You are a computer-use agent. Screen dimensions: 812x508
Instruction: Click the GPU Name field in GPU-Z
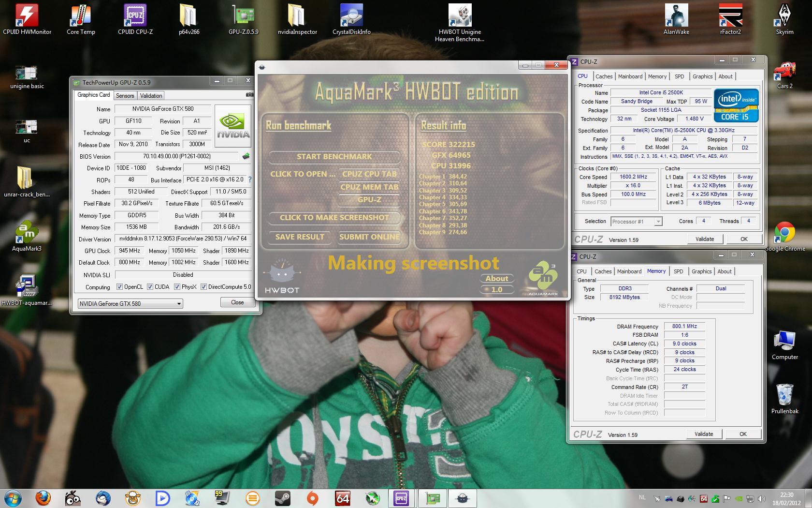pos(163,109)
